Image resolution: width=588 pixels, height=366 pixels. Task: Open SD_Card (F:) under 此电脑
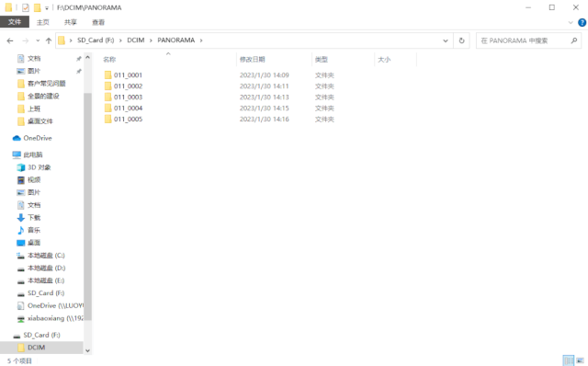pos(46,293)
